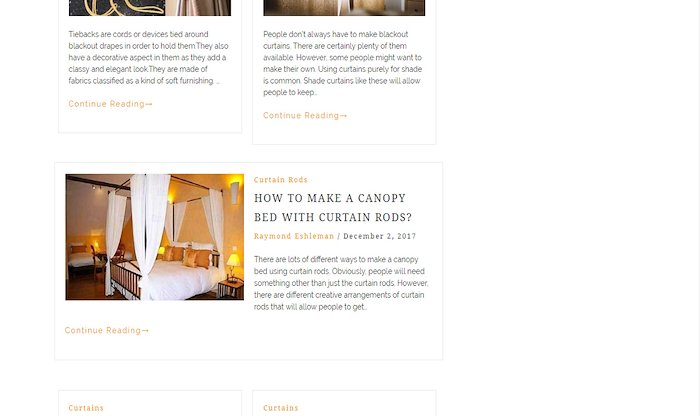The width and height of the screenshot is (700, 416).
Task: Click the December 2, 2017 post date
Action: 379,236
